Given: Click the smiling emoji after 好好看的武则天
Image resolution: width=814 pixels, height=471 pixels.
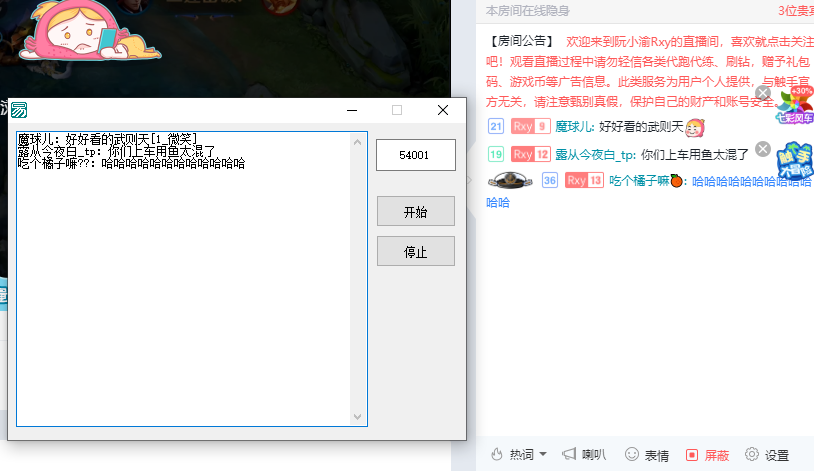Looking at the screenshot, I should point(695,127).
